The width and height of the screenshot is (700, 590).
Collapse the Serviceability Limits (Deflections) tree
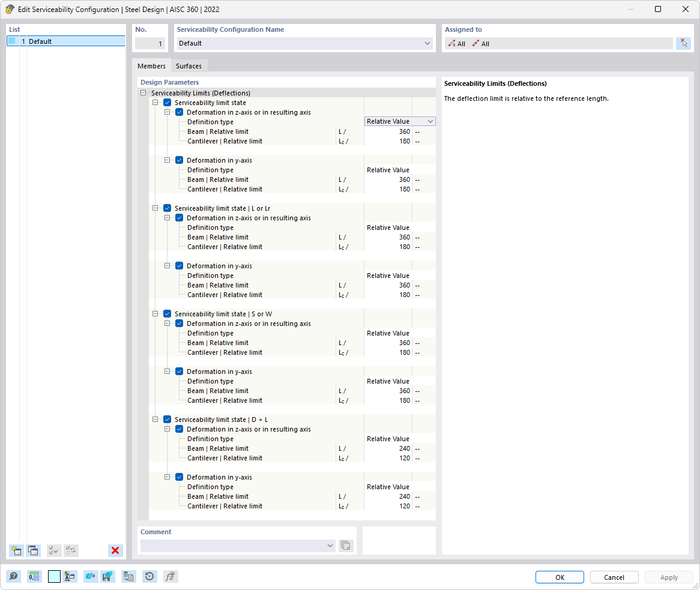click(x=143, y=92)
